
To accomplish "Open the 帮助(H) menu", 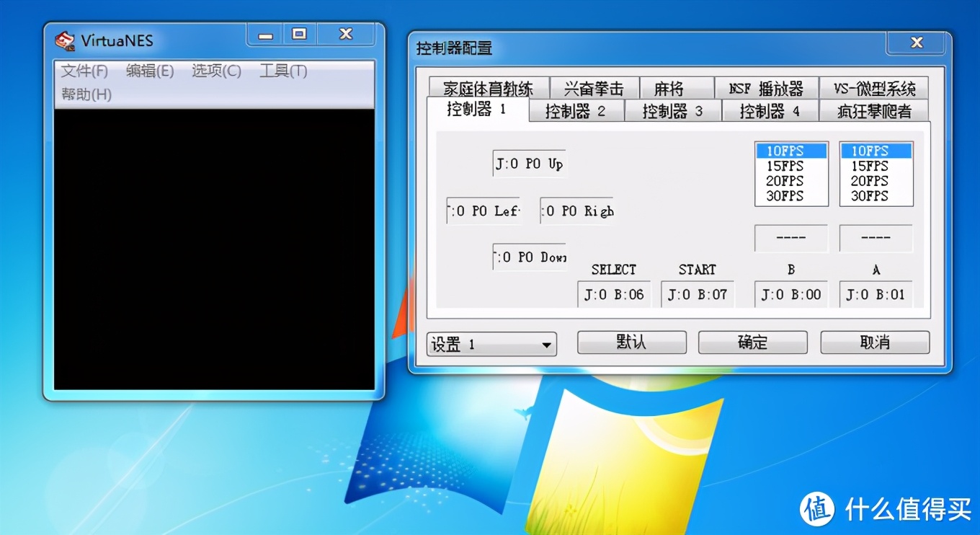I will tap(84, 94).
